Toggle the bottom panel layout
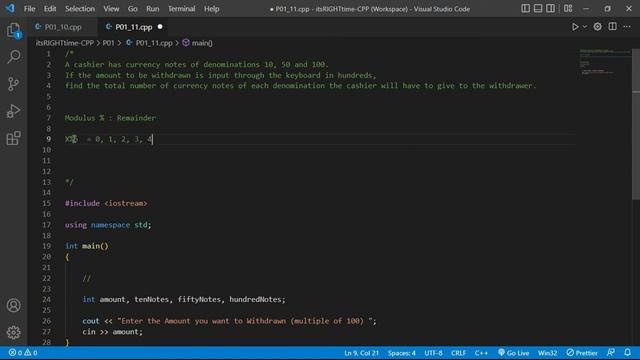Screen dimensions: 640x360 pyautogui.click(x=538, y=9)
